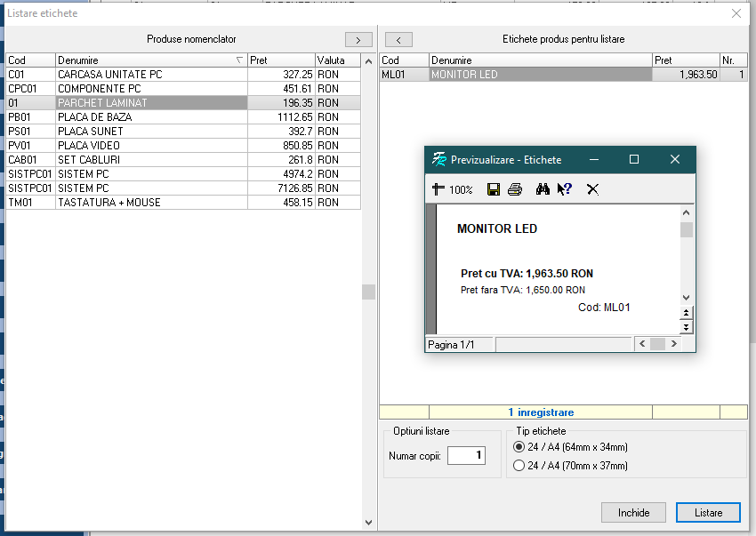Click the Numar copii input field
This screenshot has height=536, width=756.
click(x=467, y=456)
